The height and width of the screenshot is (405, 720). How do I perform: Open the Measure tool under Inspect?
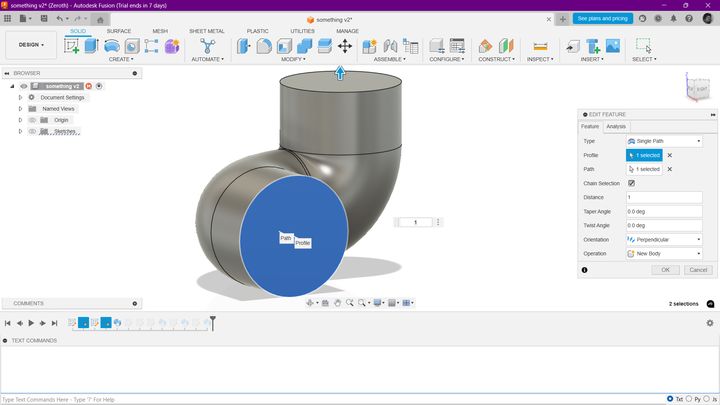[540, 46]
